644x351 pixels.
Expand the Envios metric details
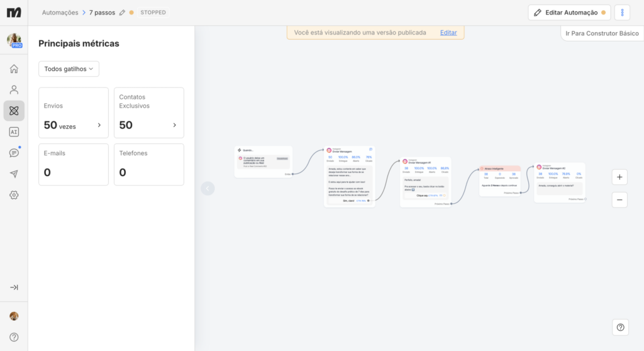coord(99,125)
